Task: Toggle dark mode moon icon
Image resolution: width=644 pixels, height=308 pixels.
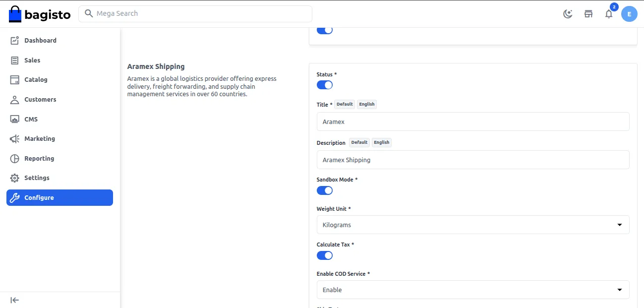Action: (568, 14)
